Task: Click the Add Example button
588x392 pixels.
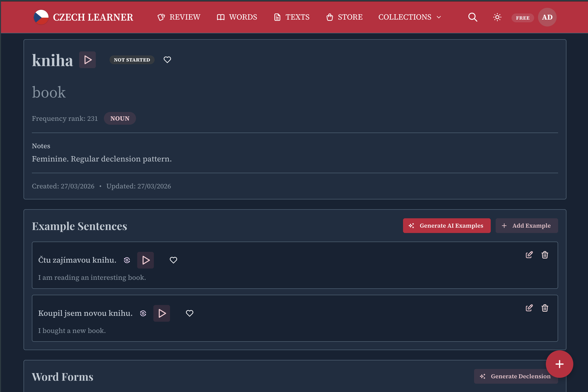Action: tap(527, 225)
